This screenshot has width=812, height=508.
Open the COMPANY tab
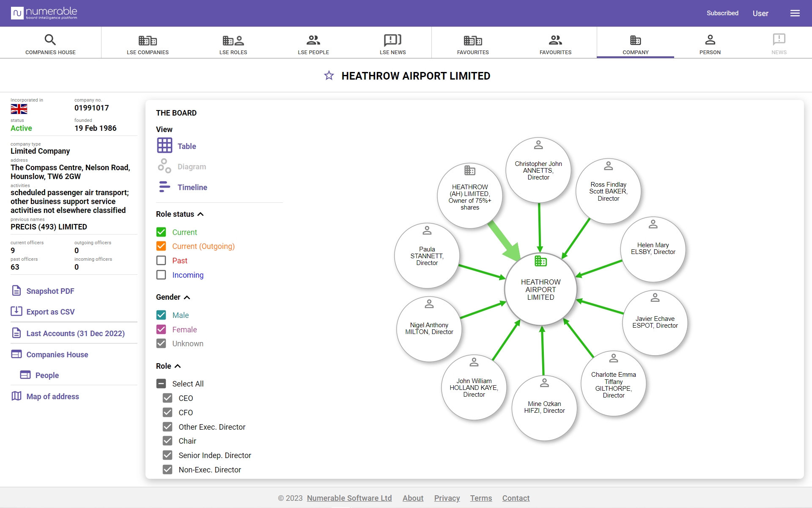click(635, 43)
